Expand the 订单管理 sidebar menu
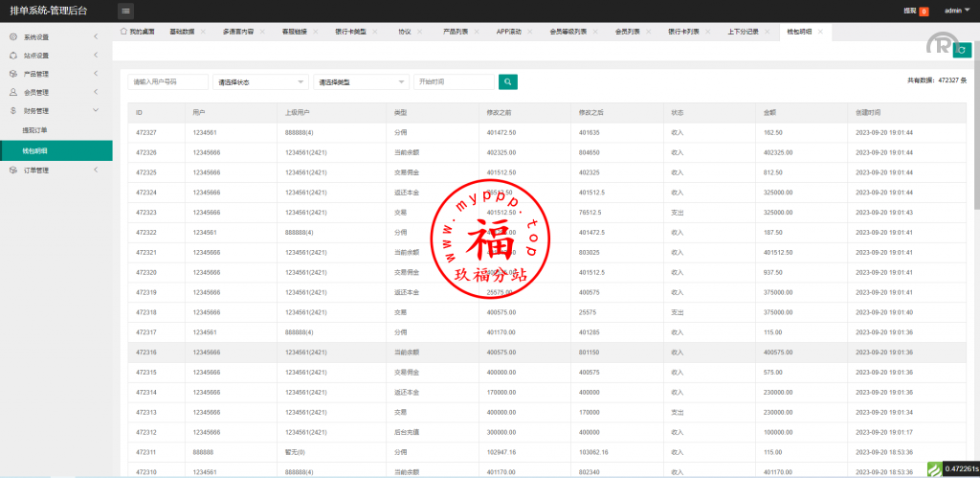 56,171
